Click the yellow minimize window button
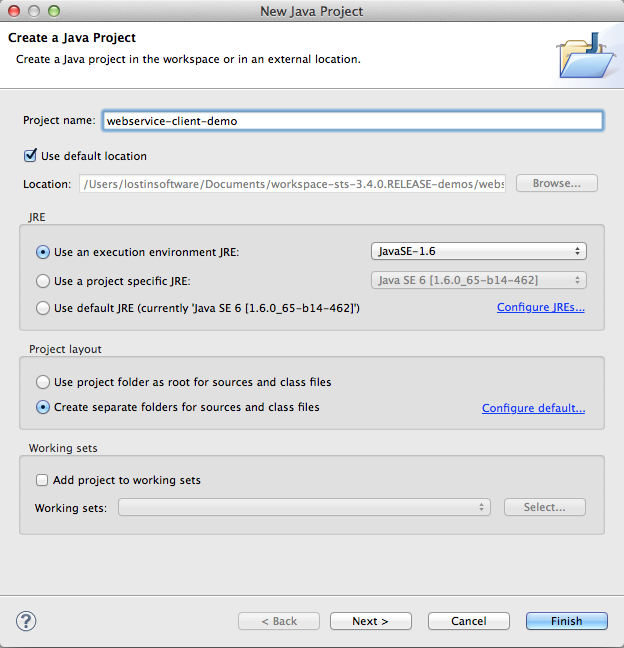Image resolution: width=624 pixels, height=648 pixels. (34, 11)
